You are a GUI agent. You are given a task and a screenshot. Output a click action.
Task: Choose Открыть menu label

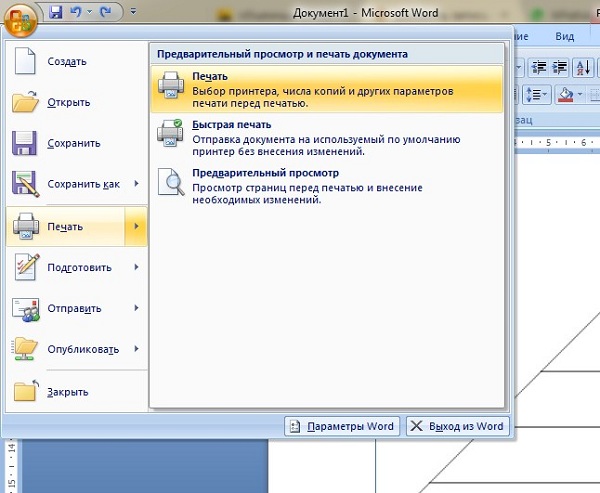tap(69, 102)
